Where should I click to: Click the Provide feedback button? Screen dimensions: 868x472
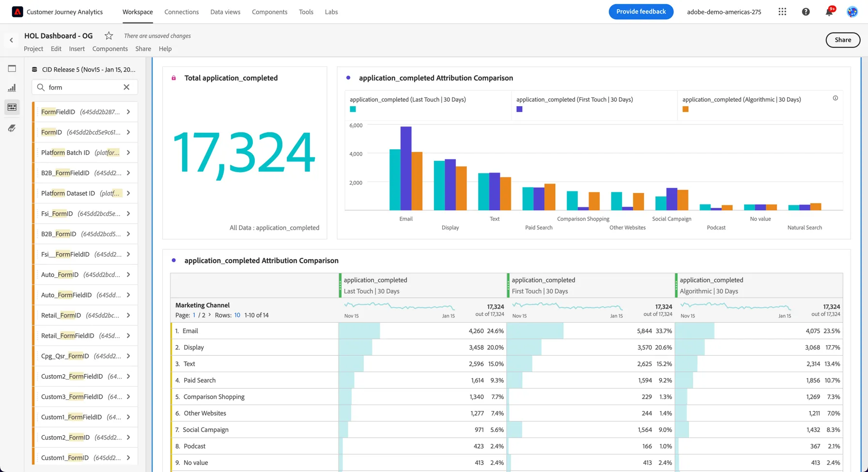click(x=641, y=12)
